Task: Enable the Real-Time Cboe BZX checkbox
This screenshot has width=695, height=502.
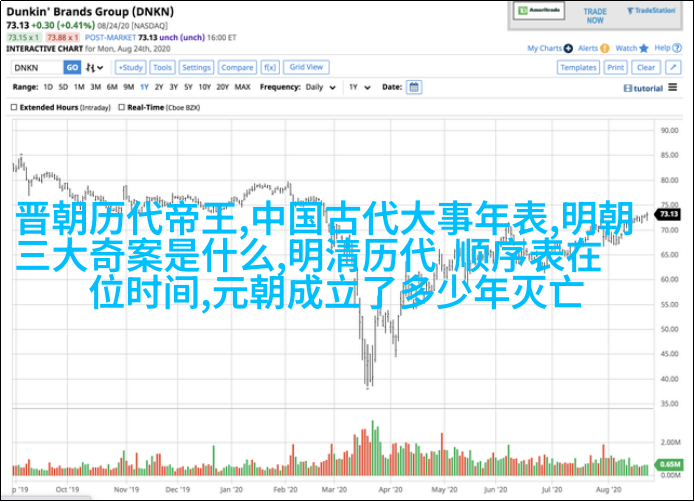Action: (x=121, y=107)
